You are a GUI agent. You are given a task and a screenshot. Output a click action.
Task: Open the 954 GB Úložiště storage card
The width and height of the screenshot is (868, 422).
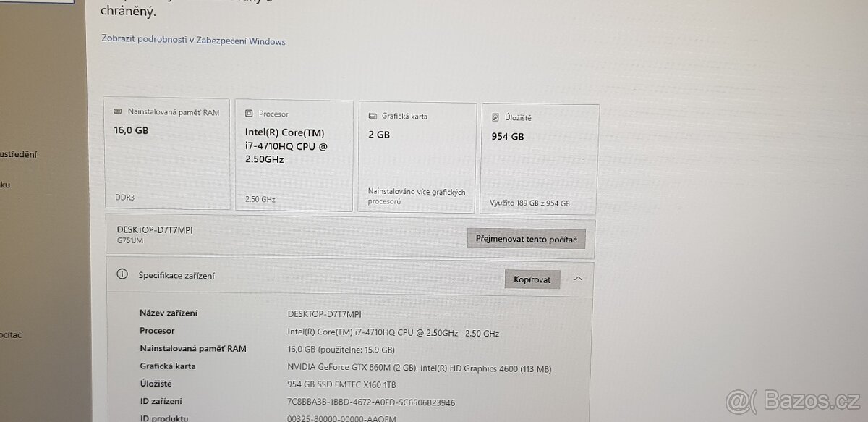(x=540, y=159)
